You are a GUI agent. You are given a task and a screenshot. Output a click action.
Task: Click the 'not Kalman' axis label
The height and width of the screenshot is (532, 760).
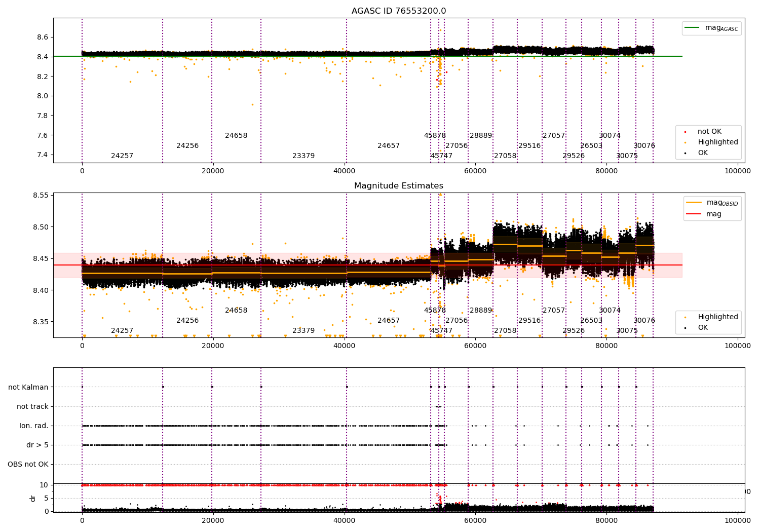[28, 387]
